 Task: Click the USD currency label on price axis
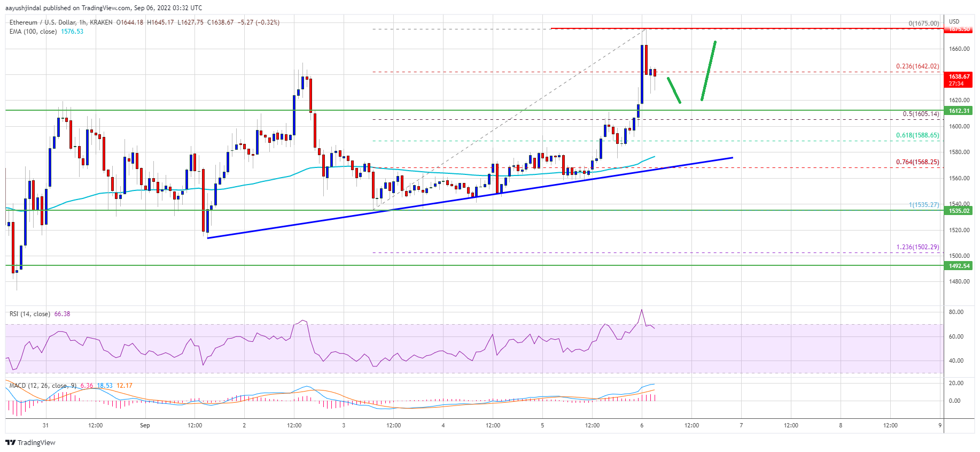954,22
